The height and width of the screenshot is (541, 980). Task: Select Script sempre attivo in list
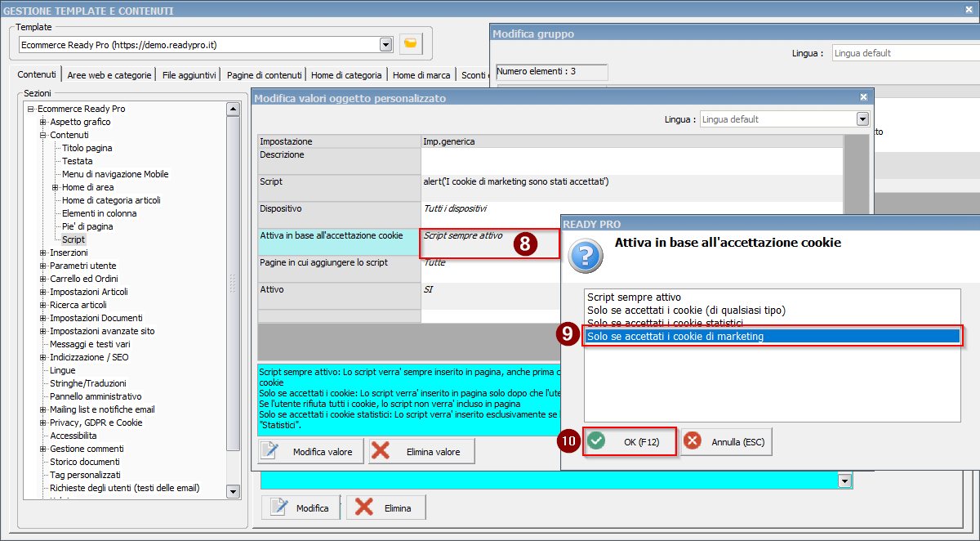pos(634,297)
